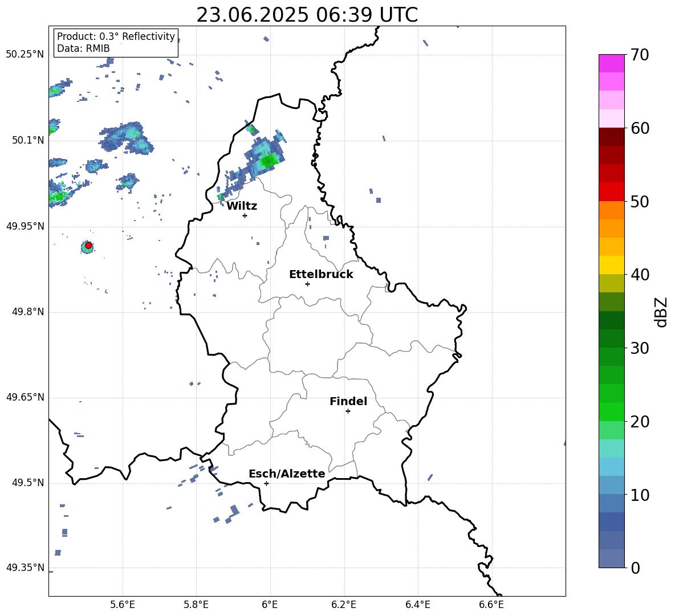Viewport: 675px width, 616px height.
Task: Click the 10 tick on the colorbar
Action: click(640, 495)
